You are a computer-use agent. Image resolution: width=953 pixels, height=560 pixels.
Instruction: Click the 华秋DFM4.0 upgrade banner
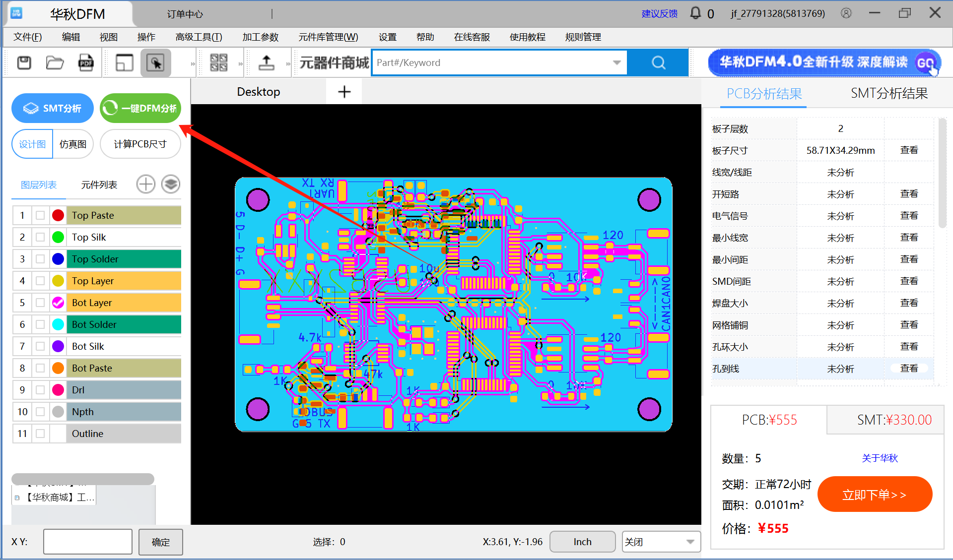[x=824, y=62]
